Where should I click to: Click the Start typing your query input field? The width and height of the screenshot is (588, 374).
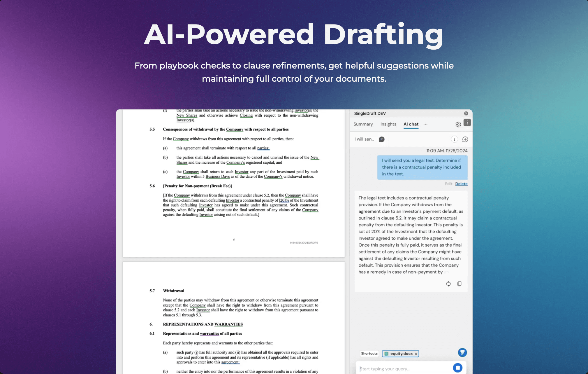point(403,368)
